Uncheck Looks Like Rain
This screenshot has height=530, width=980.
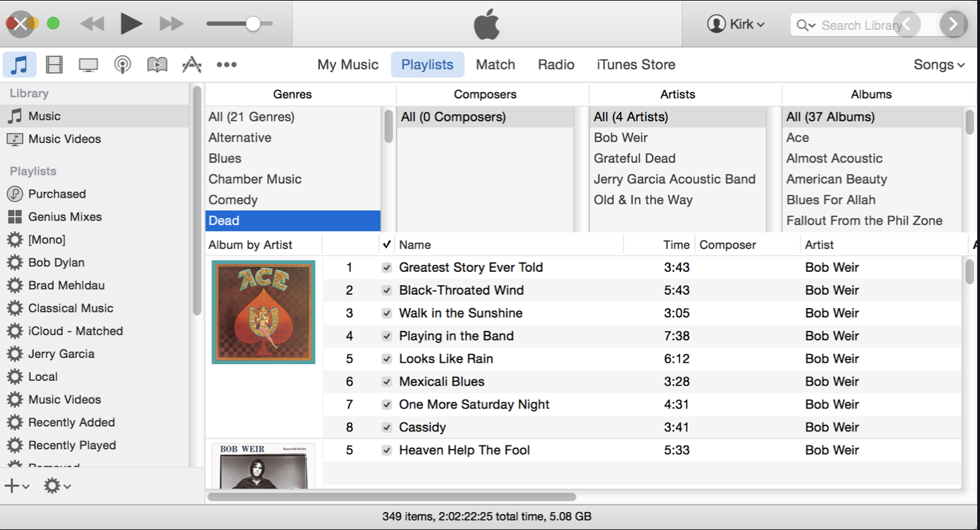coord(387,359)
